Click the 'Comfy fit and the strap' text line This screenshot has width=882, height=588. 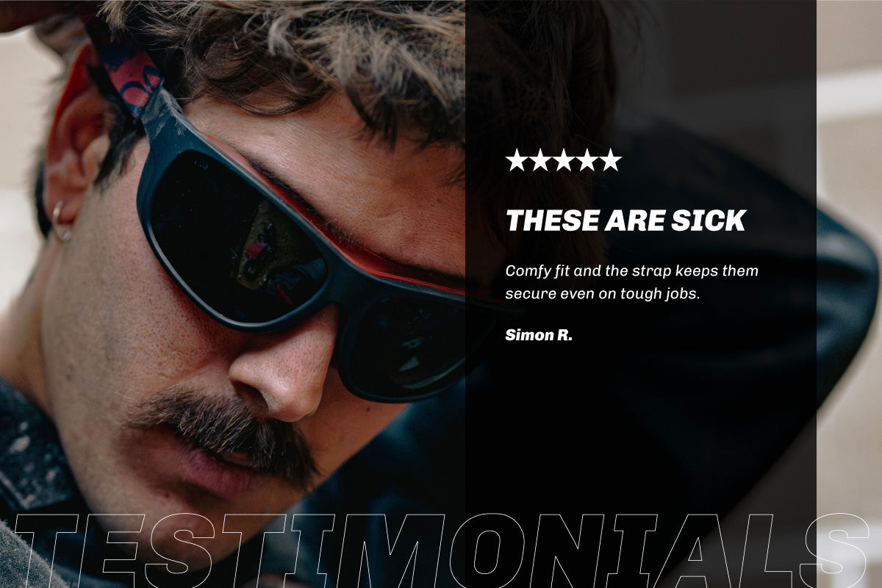pos(632,271)
